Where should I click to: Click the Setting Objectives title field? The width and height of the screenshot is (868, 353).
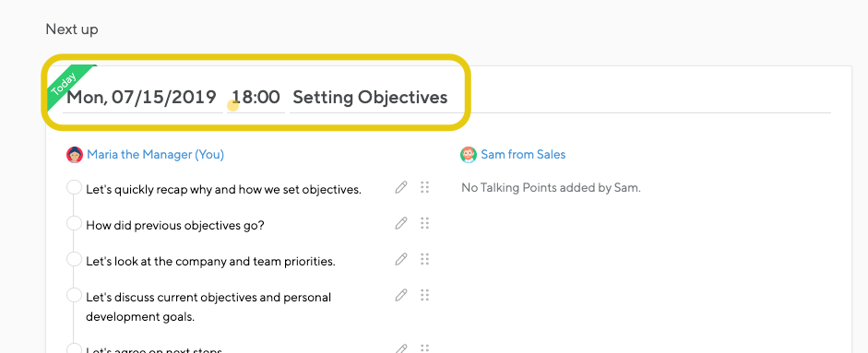pyautogui.click(x=560, y=98)
